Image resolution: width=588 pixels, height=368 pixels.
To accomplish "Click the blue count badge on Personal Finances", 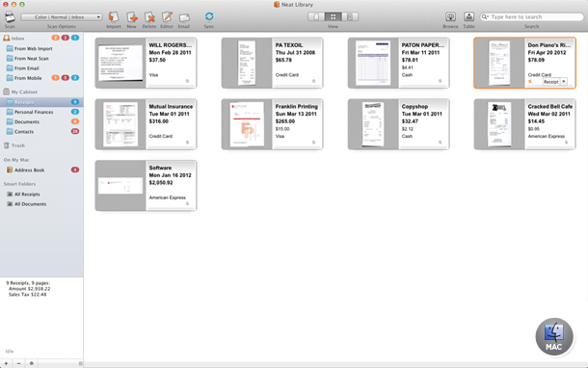I will tap(75, 112).
